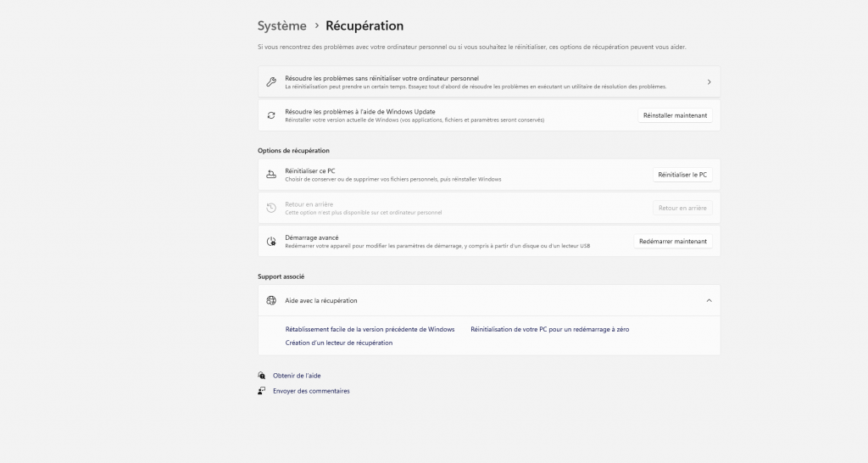
Task: Click the Windows Update sync icon
Action: pos(271,115)
